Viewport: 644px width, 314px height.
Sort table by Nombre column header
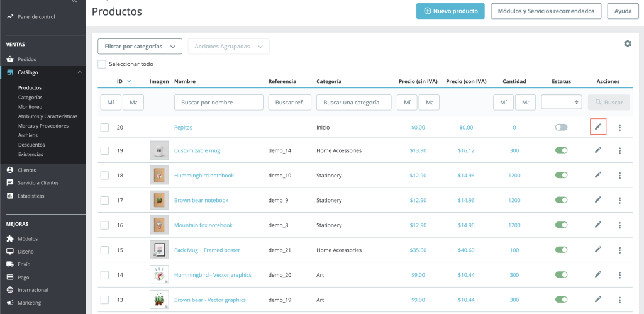point(185,81)
